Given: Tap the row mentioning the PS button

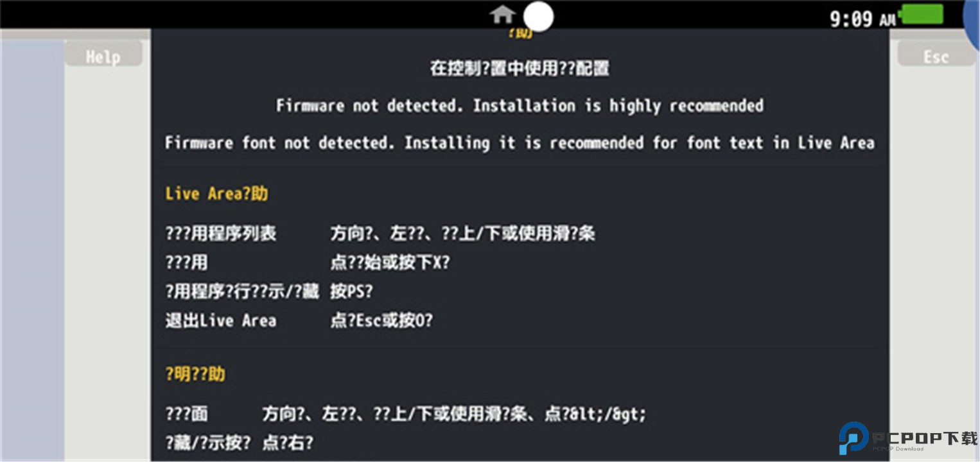Looking at the screenshot, I should click(x=269, y=291).
